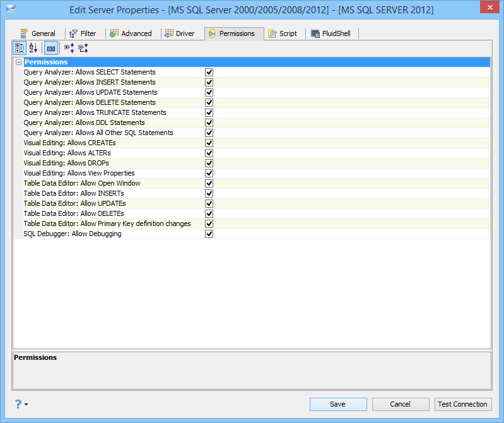Uncheck SQL Debugger Allow Debugging checkbox
Viewport: 504px width, 423px height.
[209, 234]
